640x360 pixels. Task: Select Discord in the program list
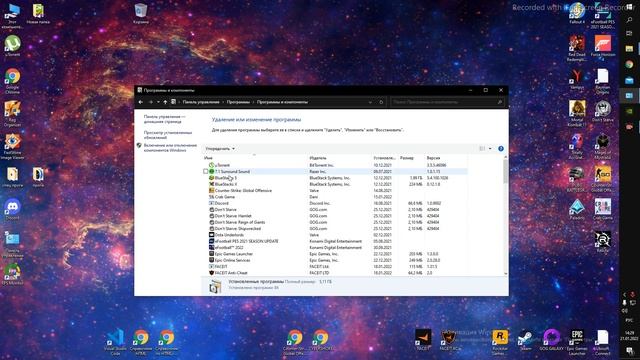tap(335, 203)
